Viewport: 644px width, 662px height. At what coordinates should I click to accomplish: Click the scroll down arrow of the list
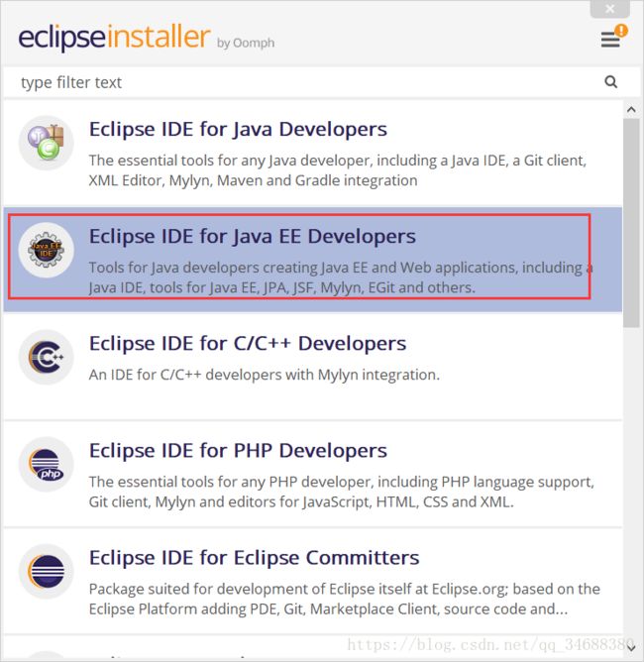(x=631, y=647)
